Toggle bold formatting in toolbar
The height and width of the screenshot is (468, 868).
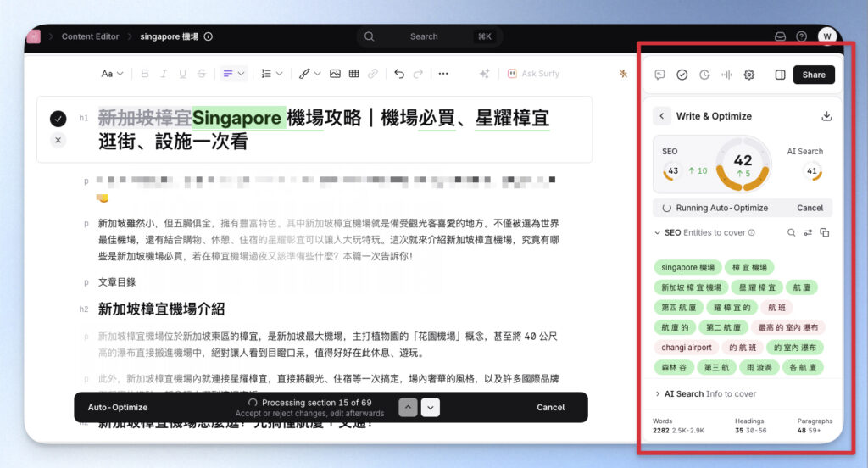coord(144,74)
